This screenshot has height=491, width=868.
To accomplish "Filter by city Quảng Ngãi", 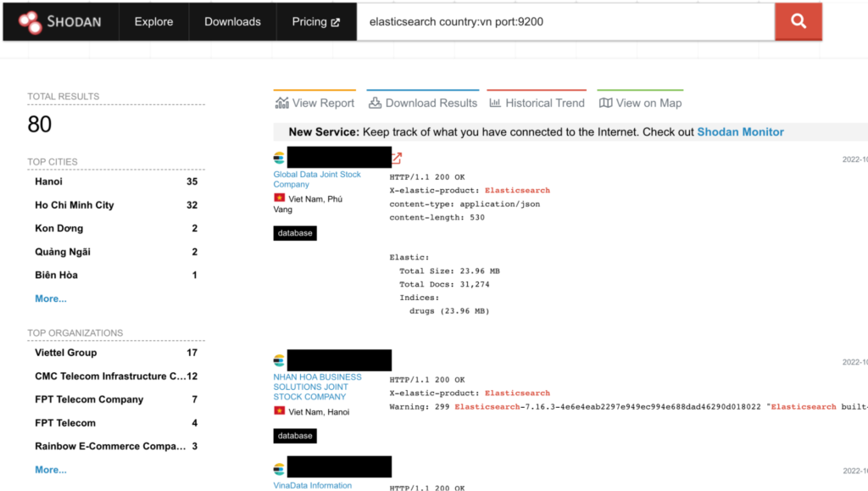I will pyautogui.click(x=63, y=252).
